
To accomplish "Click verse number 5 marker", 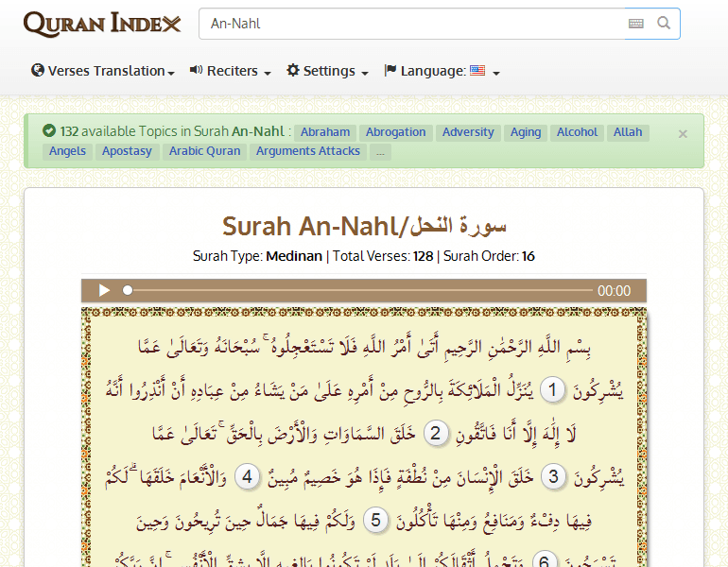I will tap(375, 521).
